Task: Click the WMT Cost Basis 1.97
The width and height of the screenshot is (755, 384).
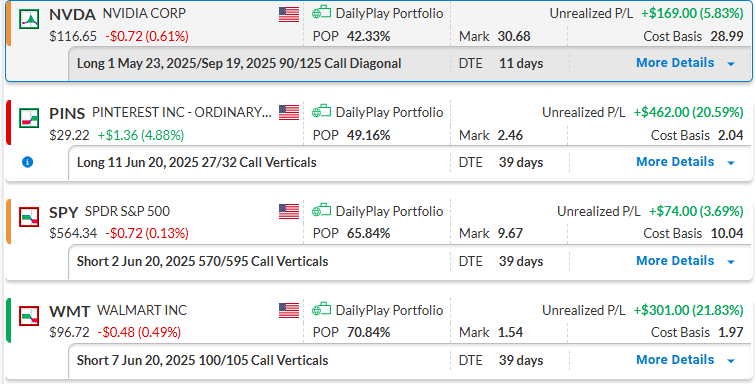Action: click(731, 332)
